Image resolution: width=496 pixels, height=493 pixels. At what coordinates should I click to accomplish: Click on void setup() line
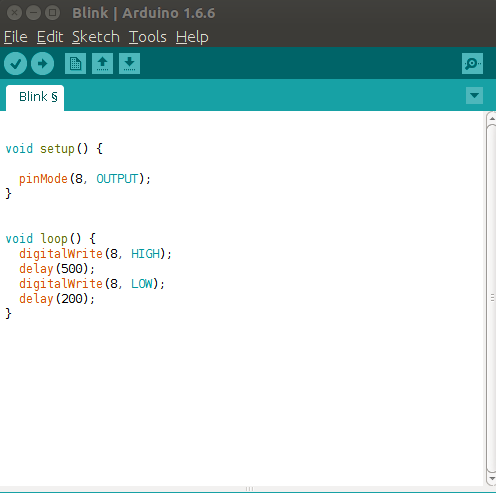(x=54, y=149)
